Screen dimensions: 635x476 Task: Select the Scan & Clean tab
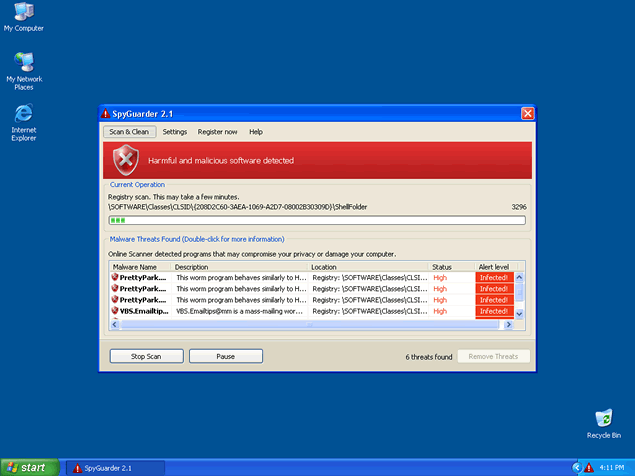(129, 132)
